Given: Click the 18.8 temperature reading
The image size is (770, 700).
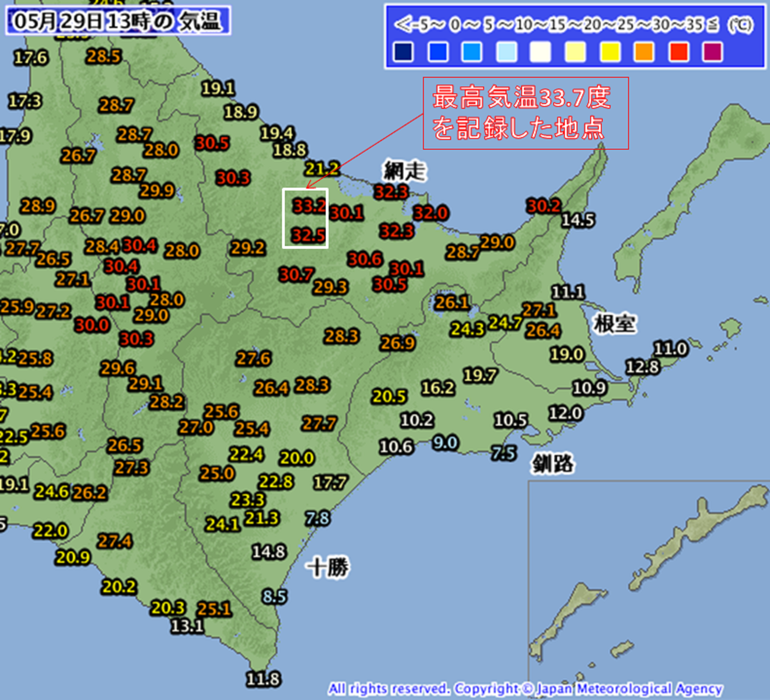Looking at the screenshot, I should click(x=290, y=150).
